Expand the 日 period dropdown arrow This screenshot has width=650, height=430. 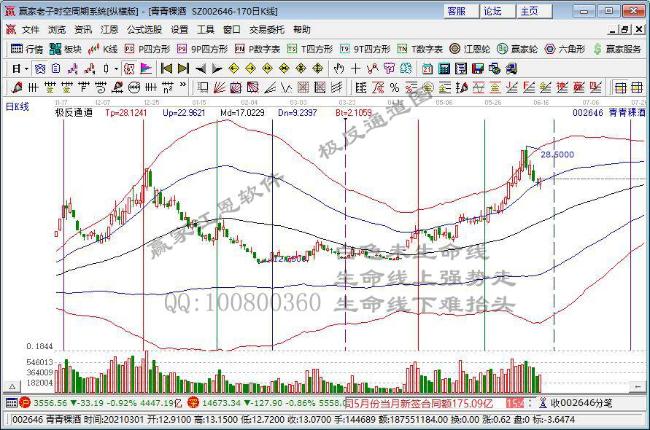pos(27,68)
